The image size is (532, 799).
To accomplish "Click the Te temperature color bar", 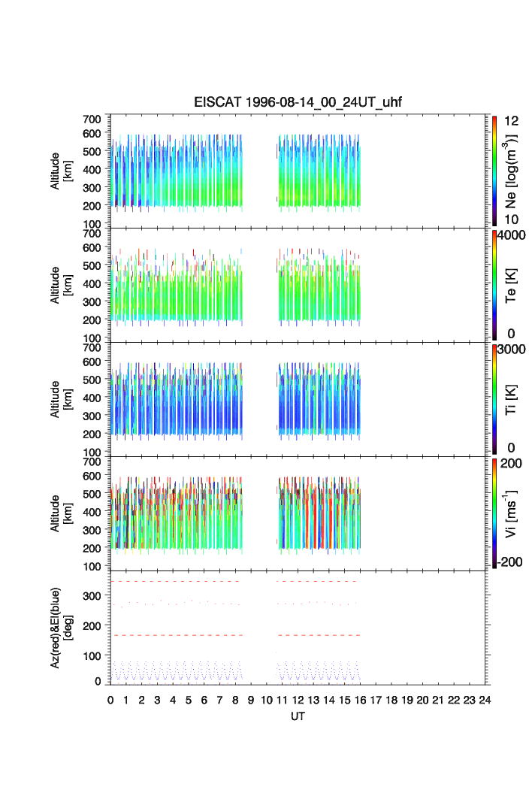I will pyautogui.click(x=496, y=284).
